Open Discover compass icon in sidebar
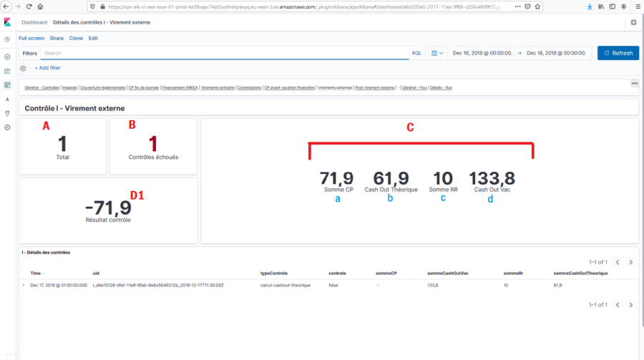 (7, 56)
